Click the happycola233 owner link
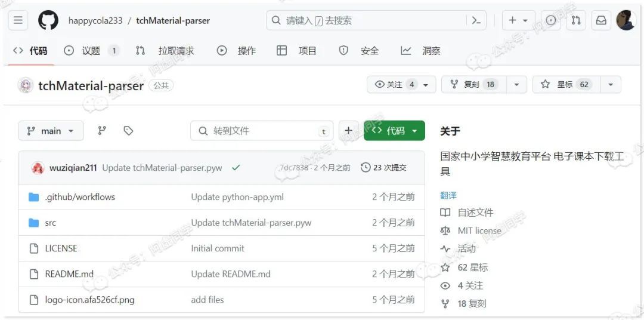This screenshot has width=644, height=320. pos(95,20)
